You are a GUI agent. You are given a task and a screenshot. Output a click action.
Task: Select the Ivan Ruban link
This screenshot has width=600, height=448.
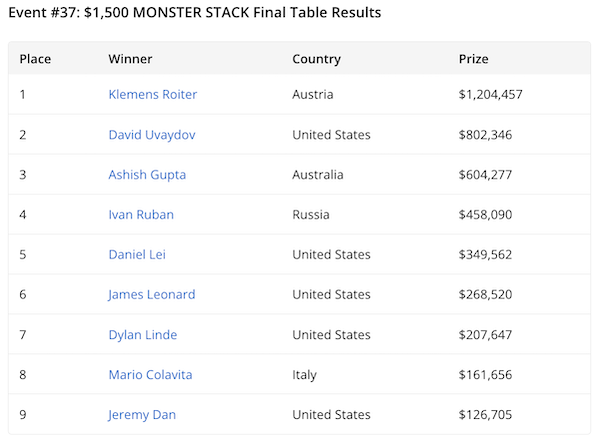(141, 214)
